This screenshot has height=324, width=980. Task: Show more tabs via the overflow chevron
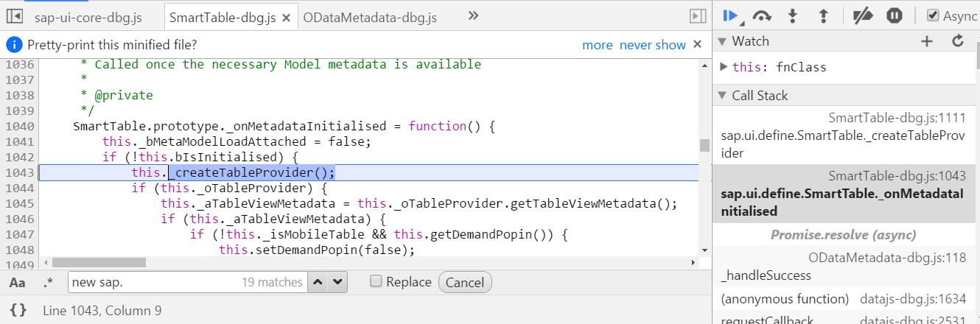pos(473,16)
